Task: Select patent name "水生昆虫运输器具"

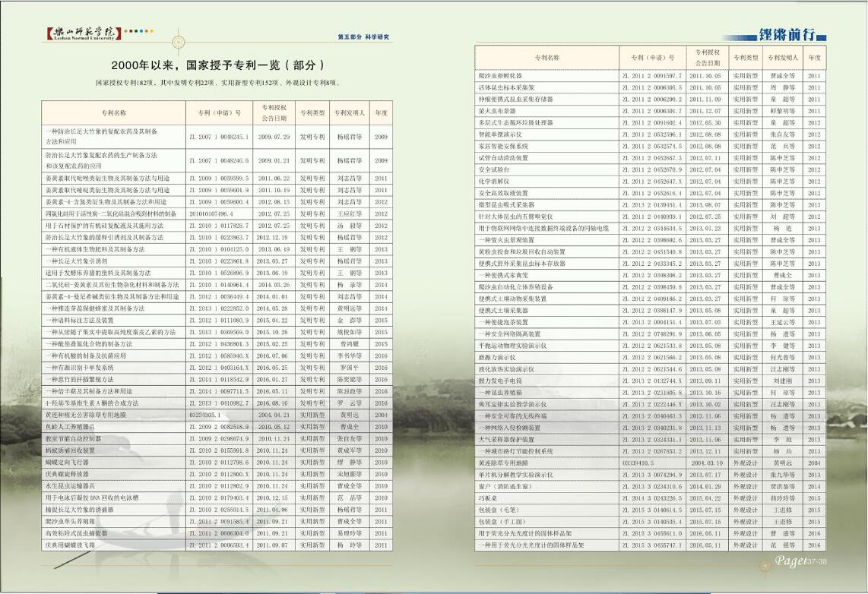Action: pyautogui.click(x=70, y=485)
